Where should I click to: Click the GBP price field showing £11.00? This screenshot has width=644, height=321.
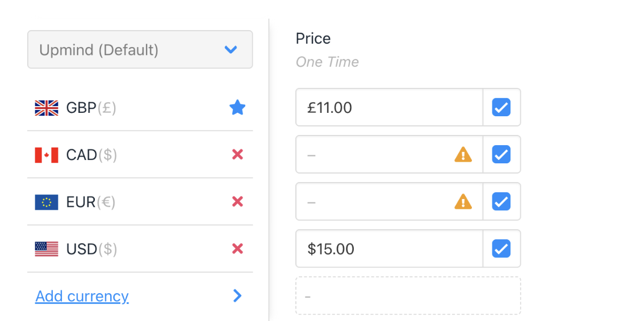pyautogui.click(x=389, y=107)
